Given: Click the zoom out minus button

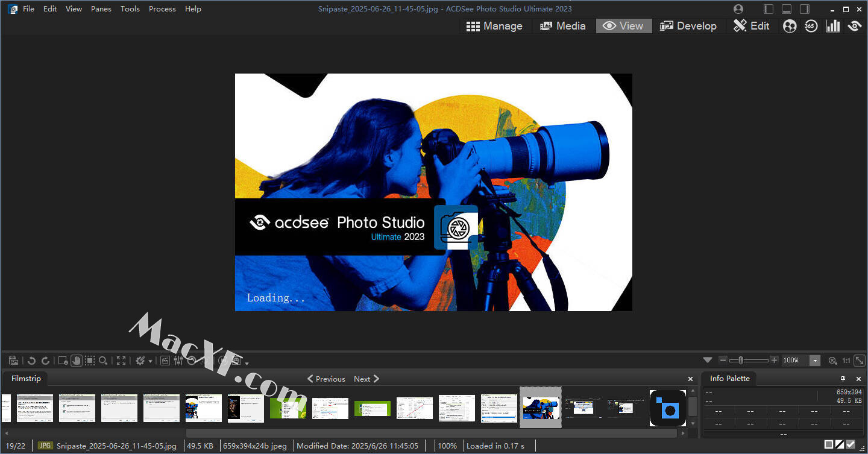Looking at the screenshot, I should tap(723, 360).
